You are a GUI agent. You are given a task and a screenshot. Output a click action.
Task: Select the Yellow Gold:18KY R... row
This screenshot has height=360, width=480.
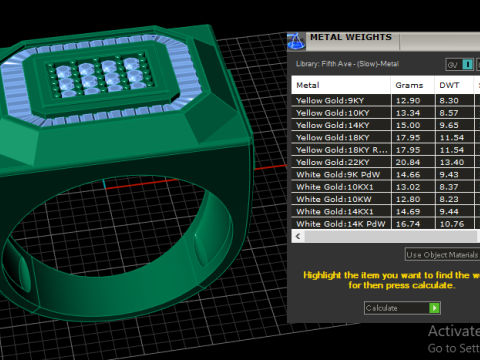pyautogui.click(x=386, y=150)
